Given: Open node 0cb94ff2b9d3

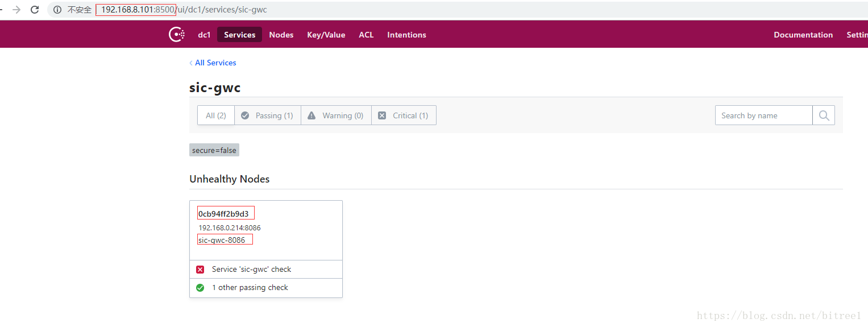Looking at the screenshot, I should [x=223, y=214].
